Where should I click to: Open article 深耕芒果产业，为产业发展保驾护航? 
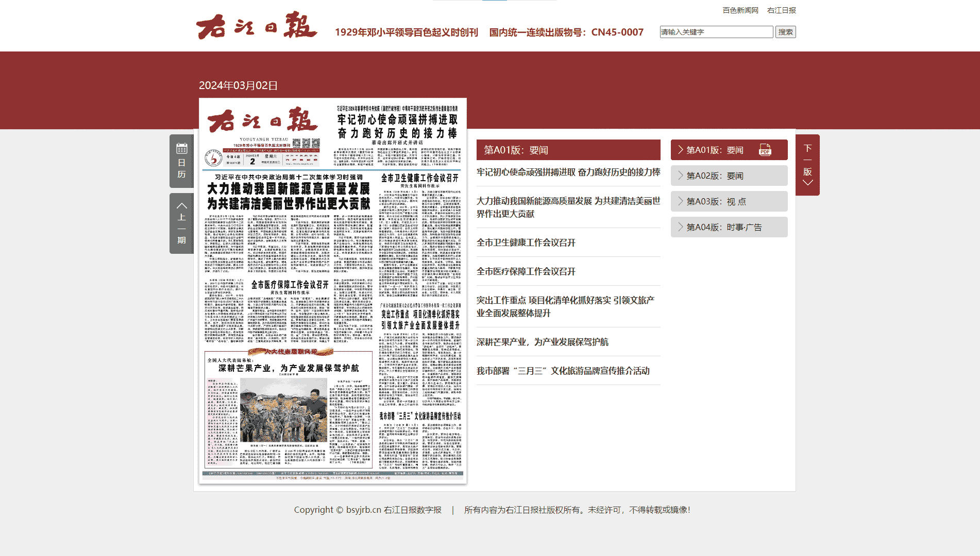[x=543, y=342]
